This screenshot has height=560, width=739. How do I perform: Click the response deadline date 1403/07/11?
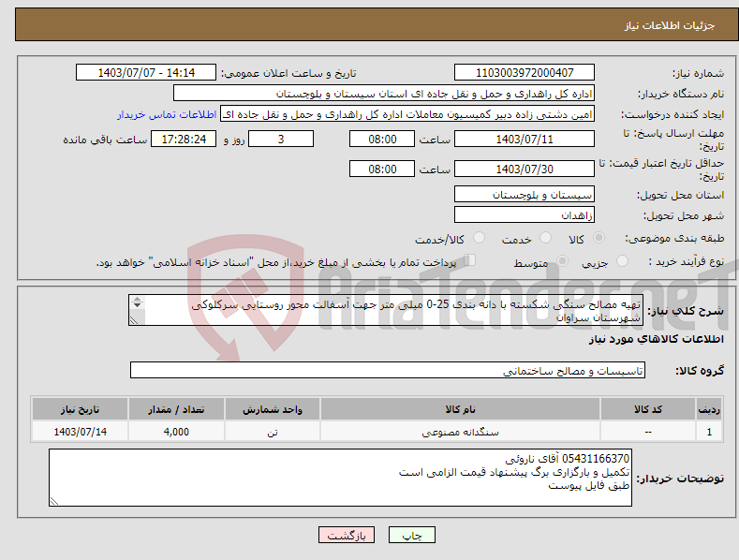click(x=525, y=139)
